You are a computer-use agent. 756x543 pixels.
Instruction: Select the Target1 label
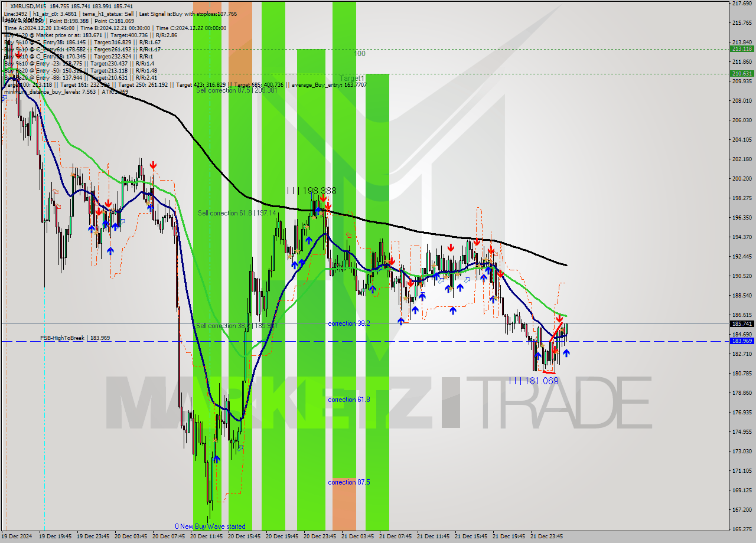(x=352, y=78)
